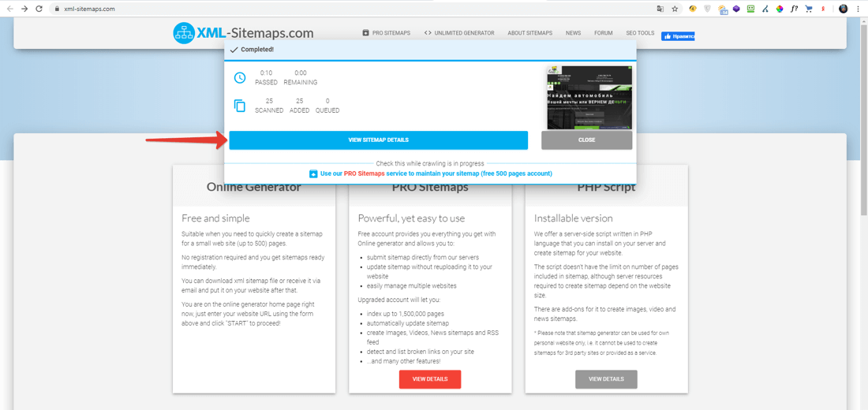Click the XML-Sitemaps.com logo

click(x=243, y=33)
